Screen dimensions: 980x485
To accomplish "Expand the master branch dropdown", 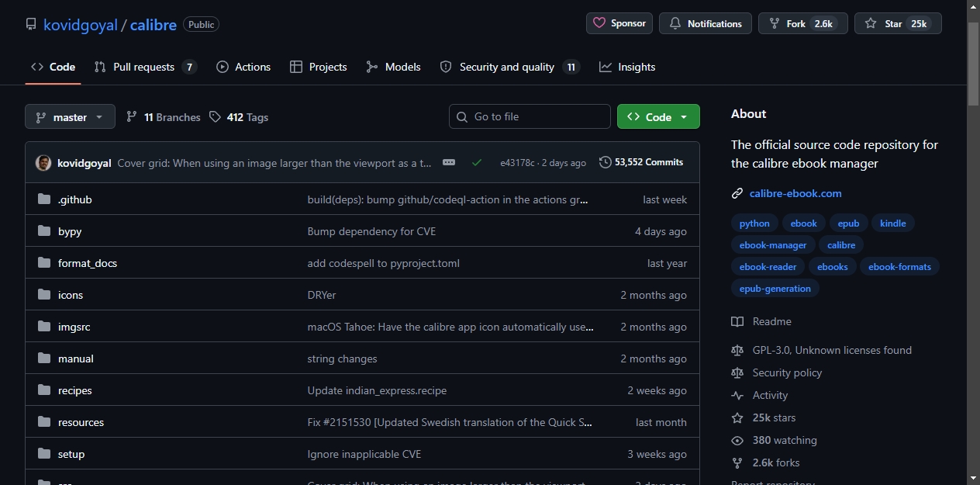I will [70, 116].
